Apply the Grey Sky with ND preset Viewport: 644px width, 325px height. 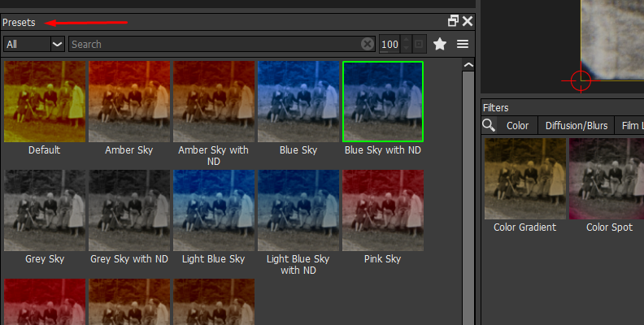(x=129, y=210)
